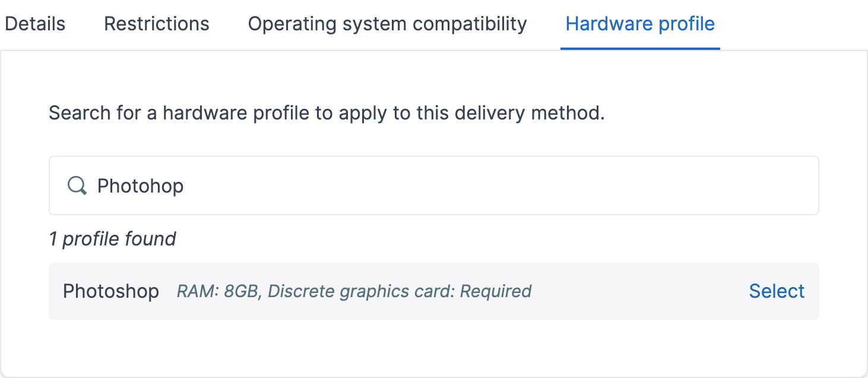
Task: Click the "1 profile found" result count
Action: pos(112,239)
